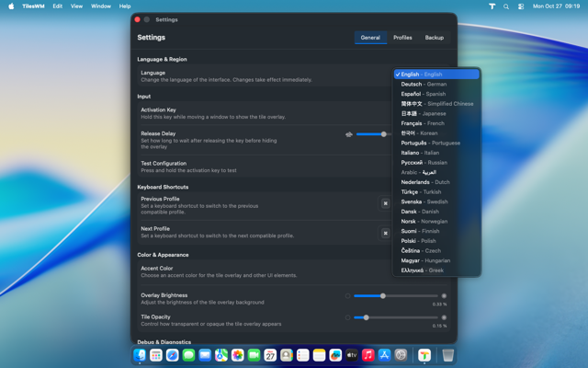
Task: Open the Window menu
Action: point(101,6)
